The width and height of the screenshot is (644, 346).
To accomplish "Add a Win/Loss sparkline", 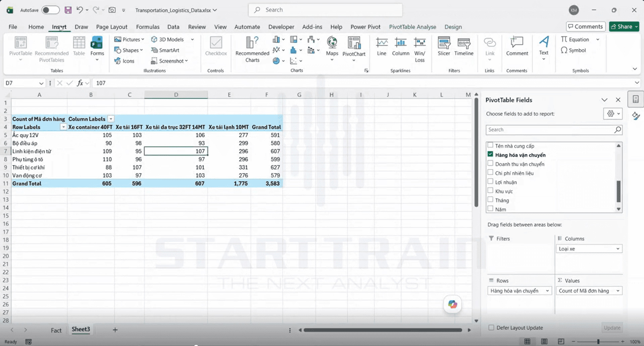I will [420, 49].
